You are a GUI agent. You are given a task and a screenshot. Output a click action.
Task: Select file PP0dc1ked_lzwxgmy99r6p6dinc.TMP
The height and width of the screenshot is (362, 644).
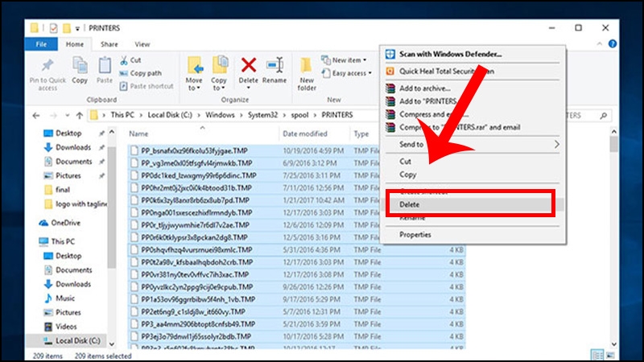click(x=198, y=175)
